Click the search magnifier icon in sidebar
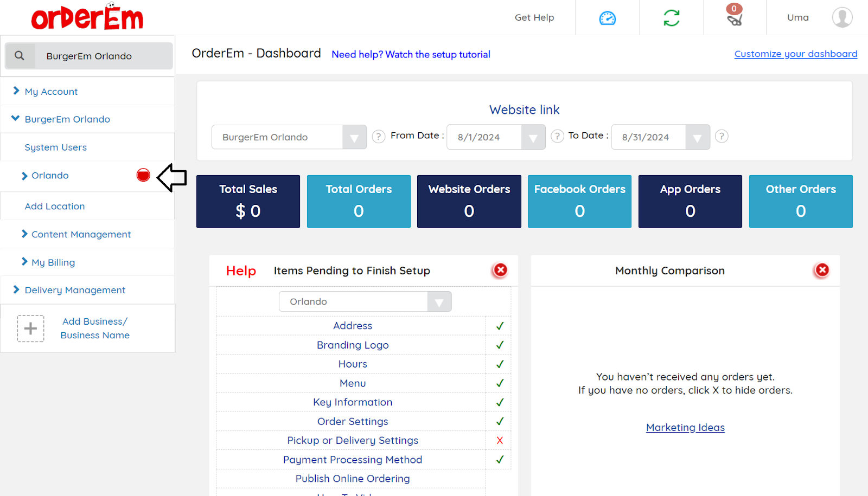This screenshot has width=868, height=496. pos(20,56)
